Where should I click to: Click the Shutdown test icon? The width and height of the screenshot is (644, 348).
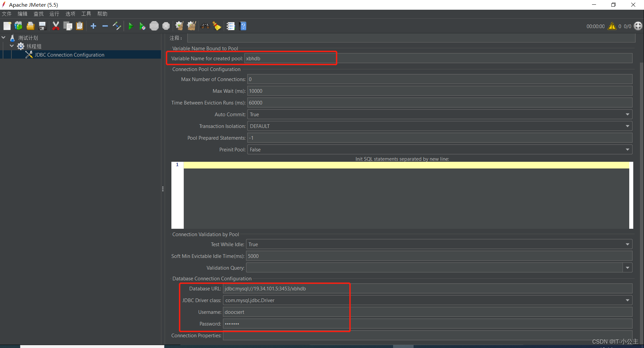[166, 26]
